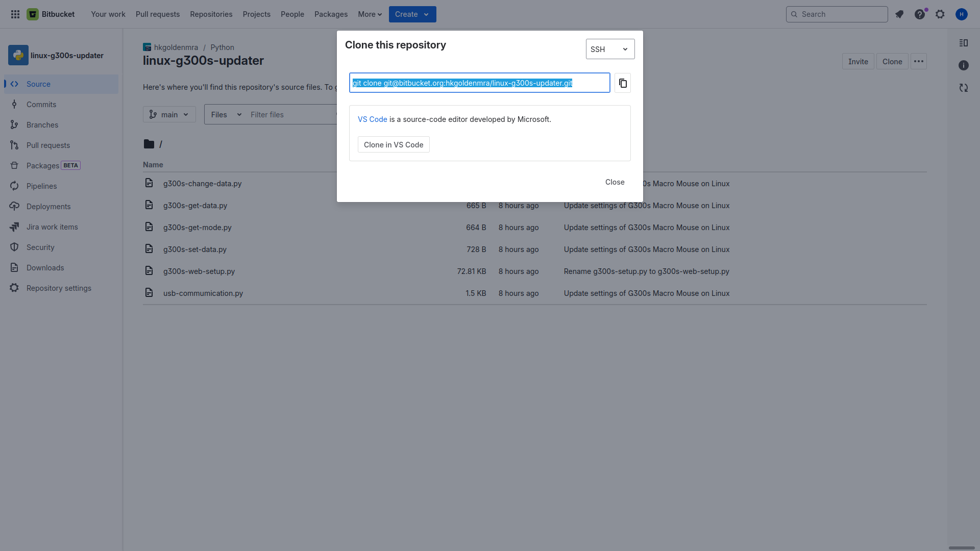This screenshot has width=980, height=551.
Task: Open the help question mark icon
Action: 920,14
